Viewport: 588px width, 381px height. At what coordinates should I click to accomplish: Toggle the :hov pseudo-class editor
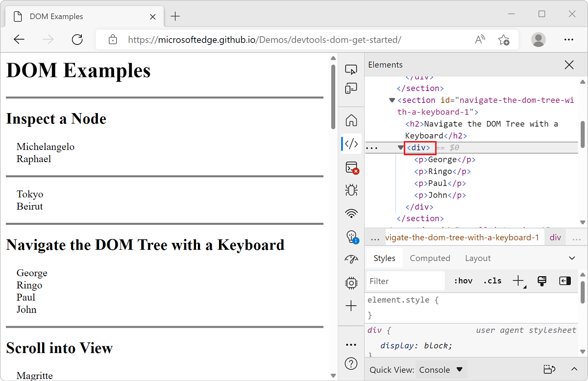[x=462, y=281]
